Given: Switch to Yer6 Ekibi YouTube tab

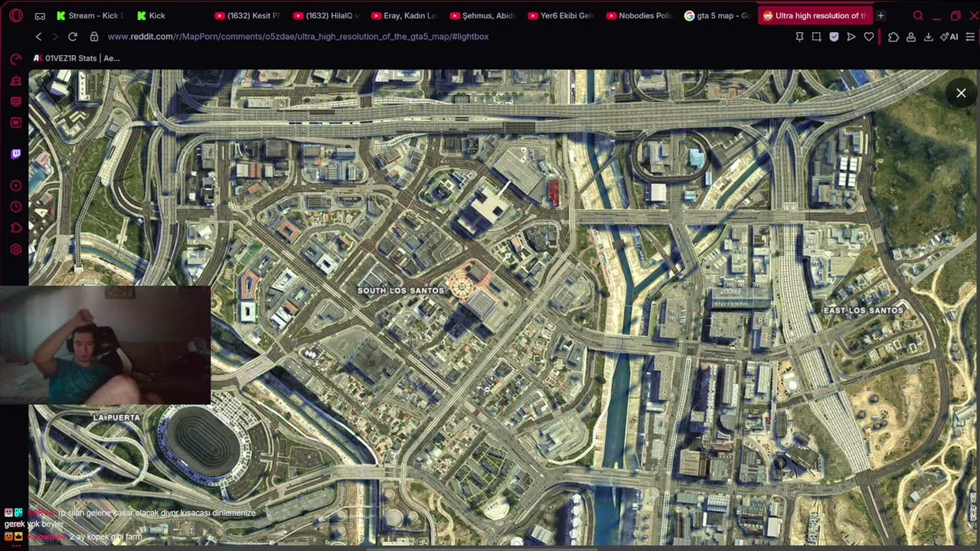Looking at the screenshot, I should [x=560, y=15].
